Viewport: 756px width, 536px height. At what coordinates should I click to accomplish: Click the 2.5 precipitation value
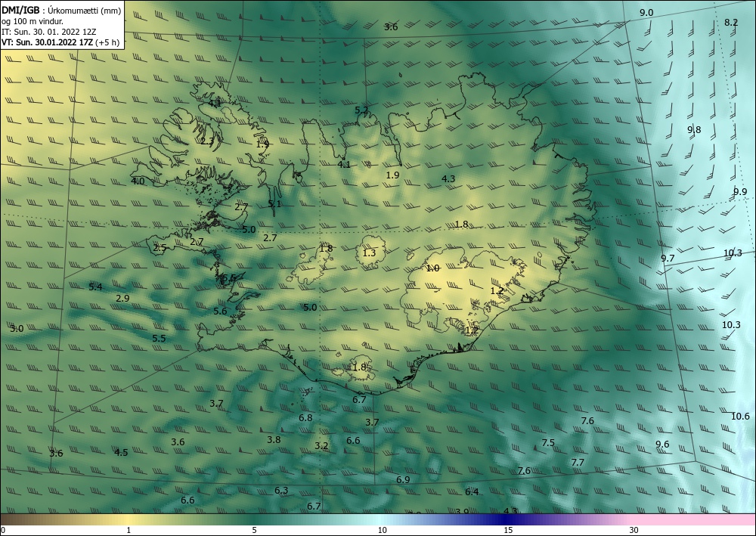160,248
